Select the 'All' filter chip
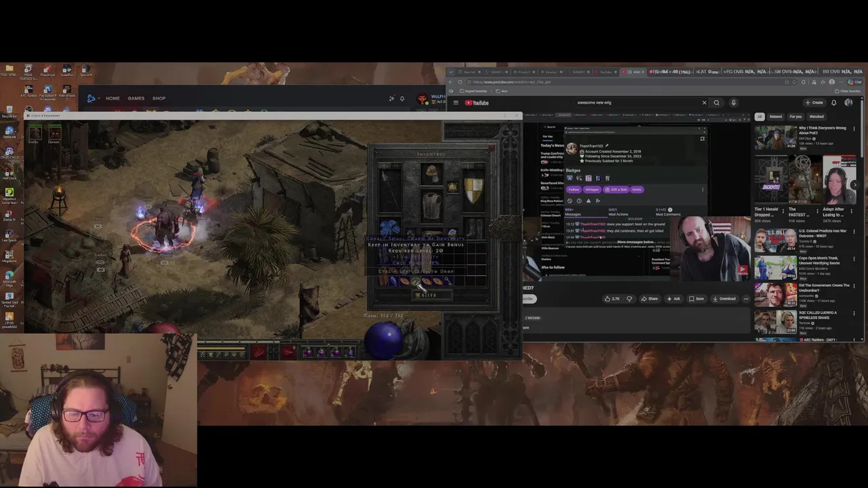The image size is (868, 488). 759,117
